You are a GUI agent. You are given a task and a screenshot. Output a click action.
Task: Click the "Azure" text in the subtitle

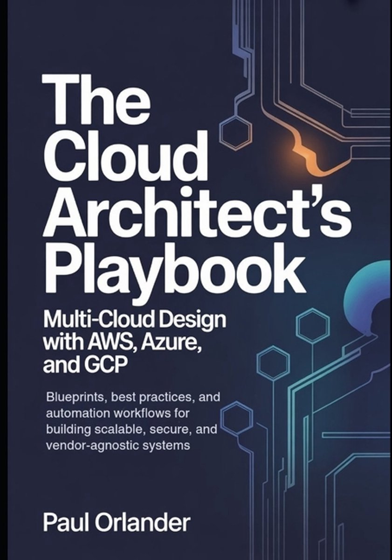click(162, 342)
